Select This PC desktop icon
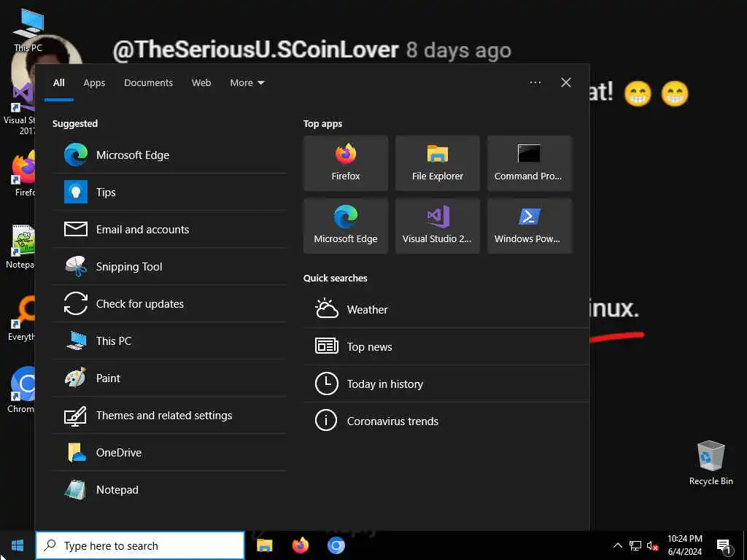The image size is (747, 560). (x=28, y=29)
